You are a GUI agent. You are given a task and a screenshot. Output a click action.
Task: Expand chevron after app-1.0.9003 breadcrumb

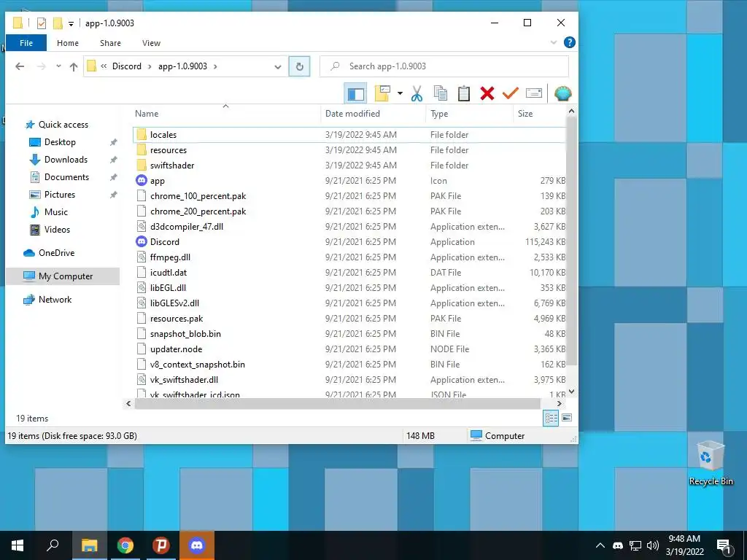215,66
